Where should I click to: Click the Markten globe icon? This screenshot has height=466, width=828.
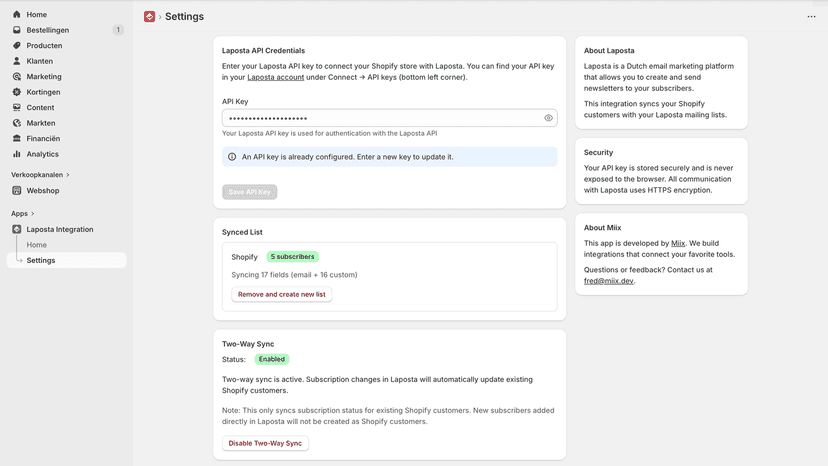[x=16, y=123]
